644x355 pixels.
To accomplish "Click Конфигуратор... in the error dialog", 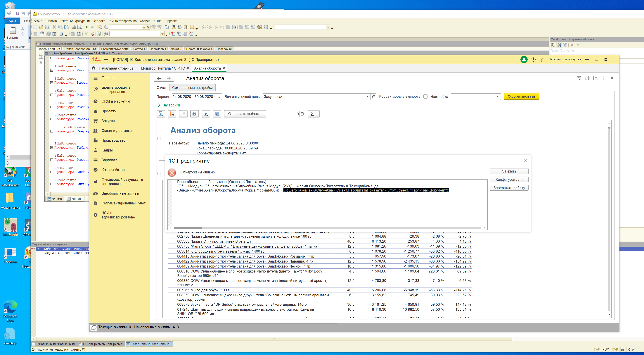I will point(509,179).
